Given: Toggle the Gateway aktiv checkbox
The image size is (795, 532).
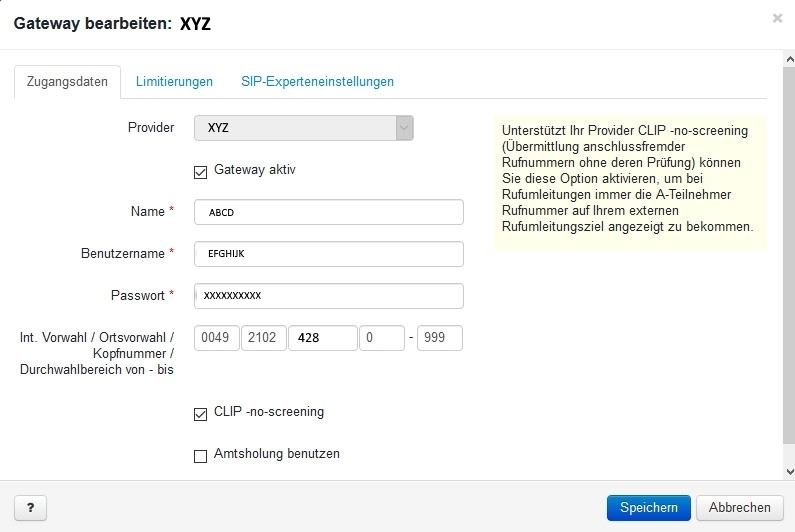Looking at the screenshot, I should [x=200, y=171].
